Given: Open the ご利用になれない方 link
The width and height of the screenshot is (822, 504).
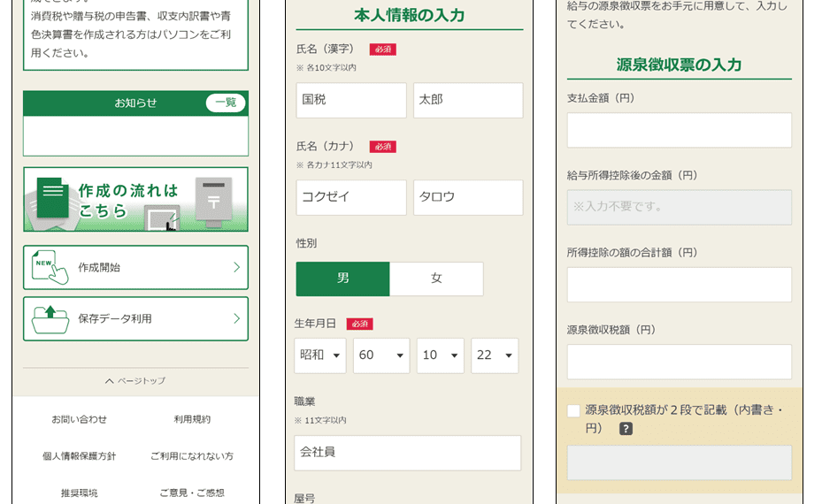Looking at the screenshot, I should coord(192,455).
